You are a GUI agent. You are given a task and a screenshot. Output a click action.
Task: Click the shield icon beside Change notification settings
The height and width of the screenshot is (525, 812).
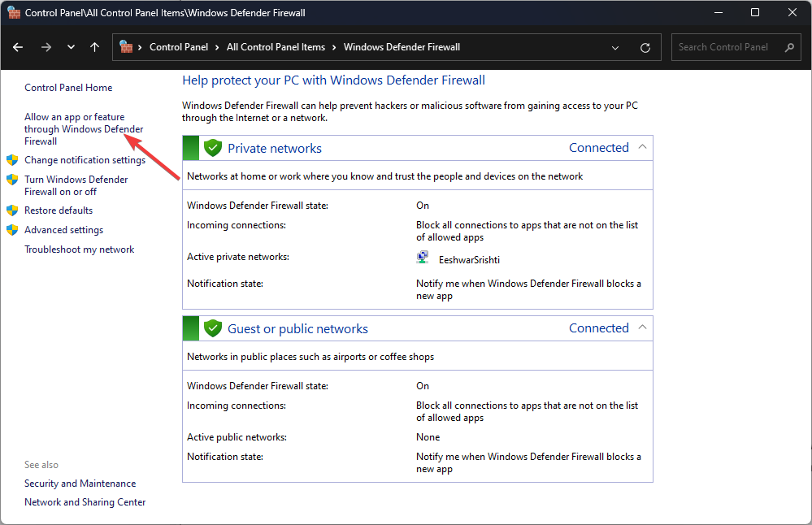click(11, 159)
